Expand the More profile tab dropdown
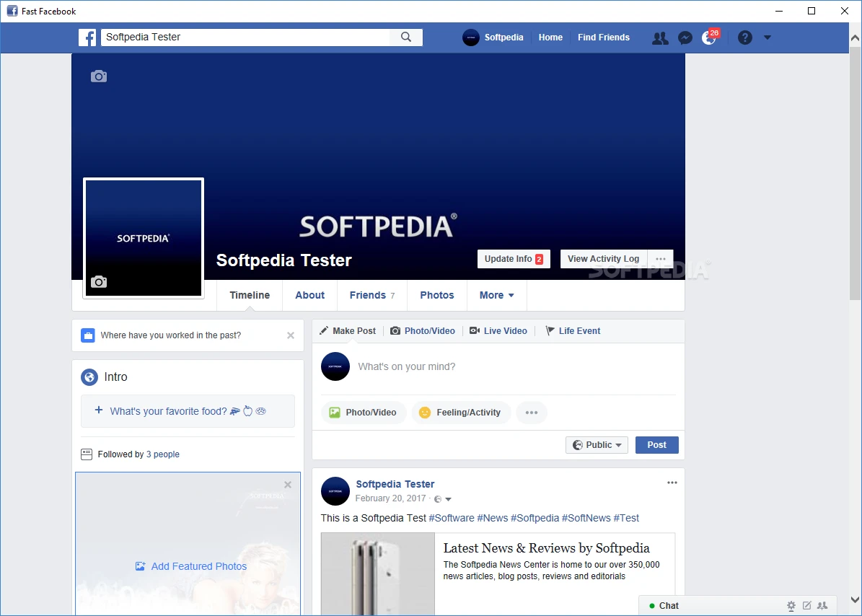This screenshot has width=862, height=616. pyautogui.click(x=496, y=295)
